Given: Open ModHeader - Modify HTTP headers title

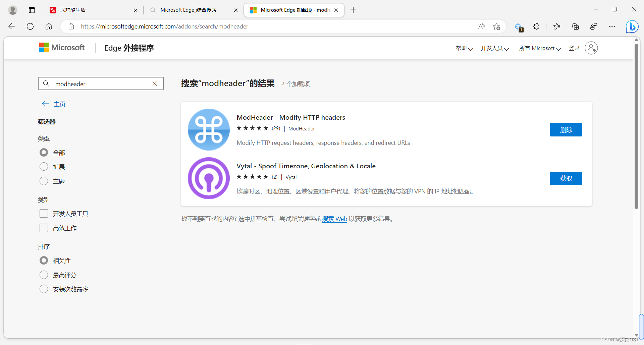Looking at the screenshot, I should click(x=291, y=117).
